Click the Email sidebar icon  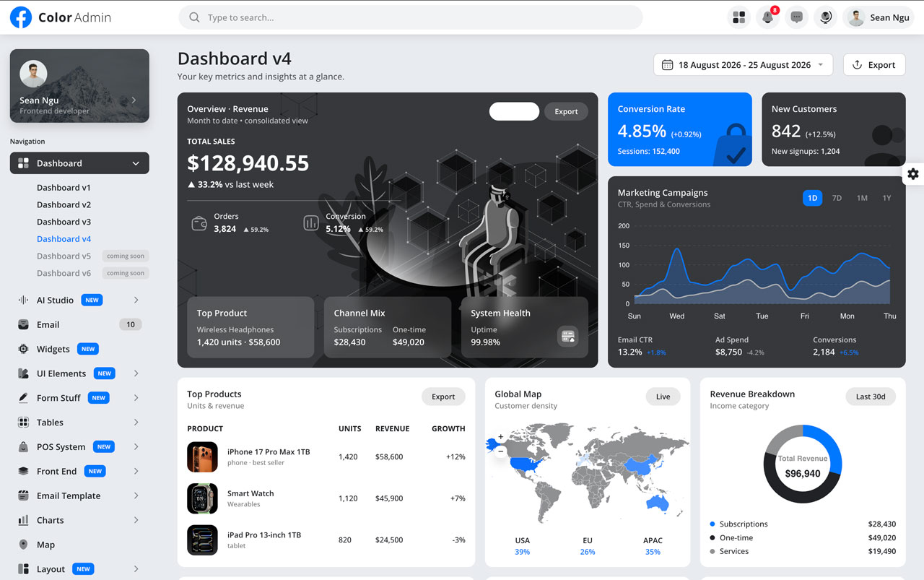[x=23, y=324]
